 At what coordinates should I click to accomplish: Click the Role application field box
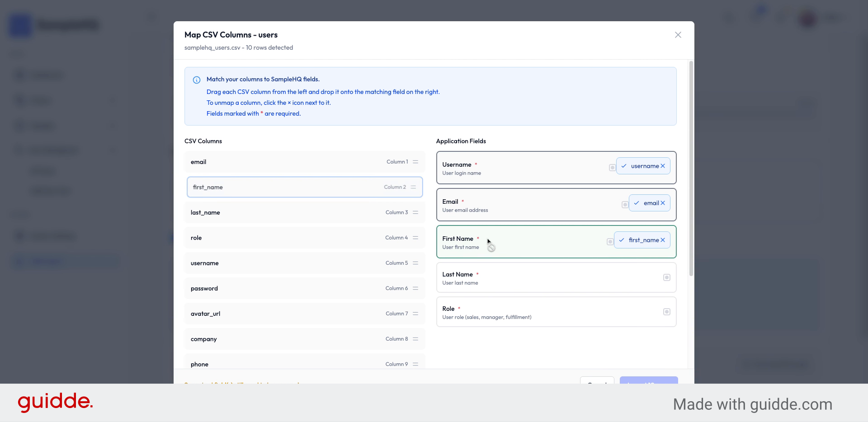pyautogui.click(x=542, y=312)
